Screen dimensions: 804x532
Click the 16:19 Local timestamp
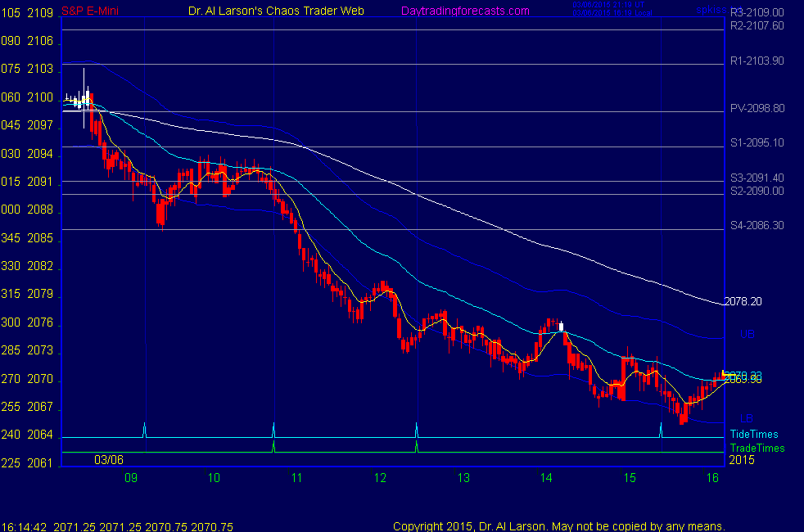pos(612,13)
